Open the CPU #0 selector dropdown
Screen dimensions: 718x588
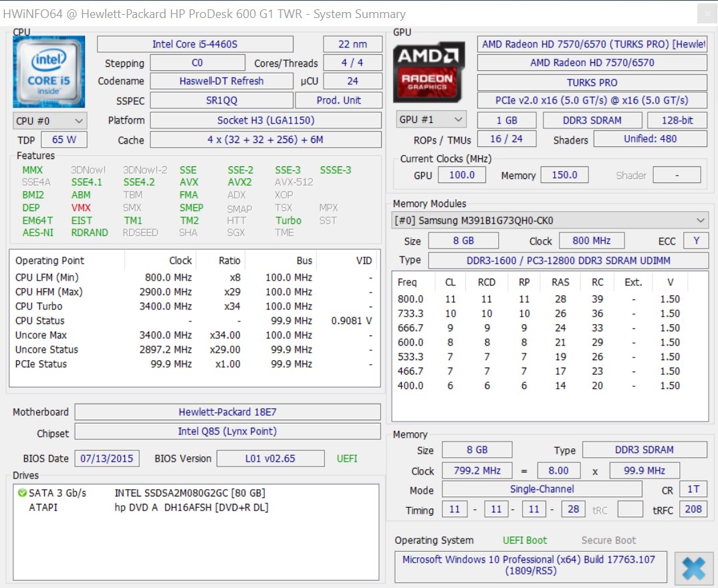pos(50,121)
